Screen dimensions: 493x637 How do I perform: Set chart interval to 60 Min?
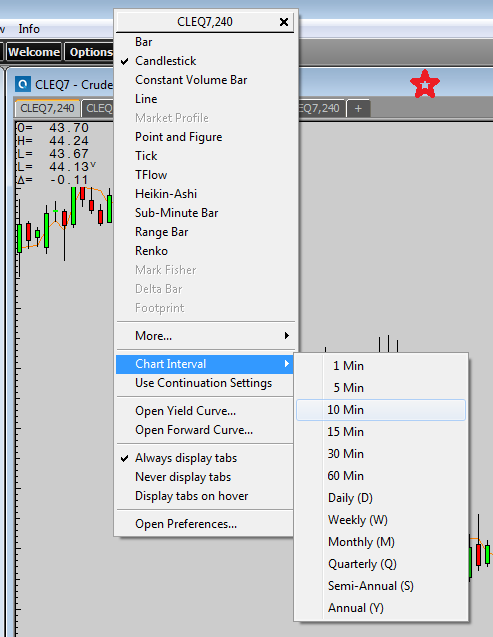pos(381,476)
